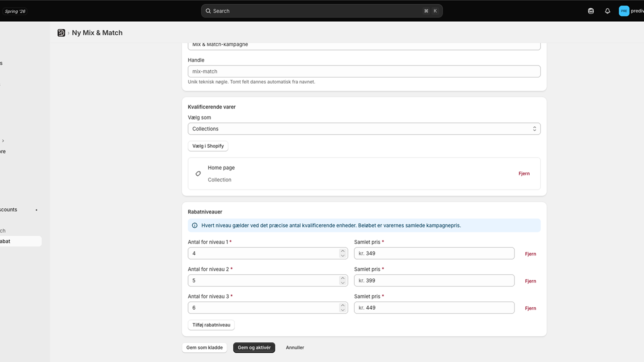The image size is (644, 362).
Task: Click the Kvalificerende varer section heading
Action: (x=212, y=107)
